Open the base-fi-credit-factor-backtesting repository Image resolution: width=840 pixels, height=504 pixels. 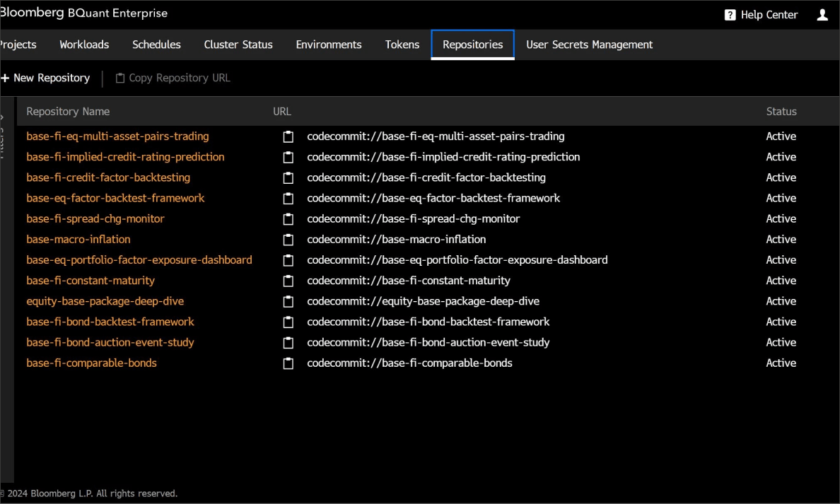(108, 177)
